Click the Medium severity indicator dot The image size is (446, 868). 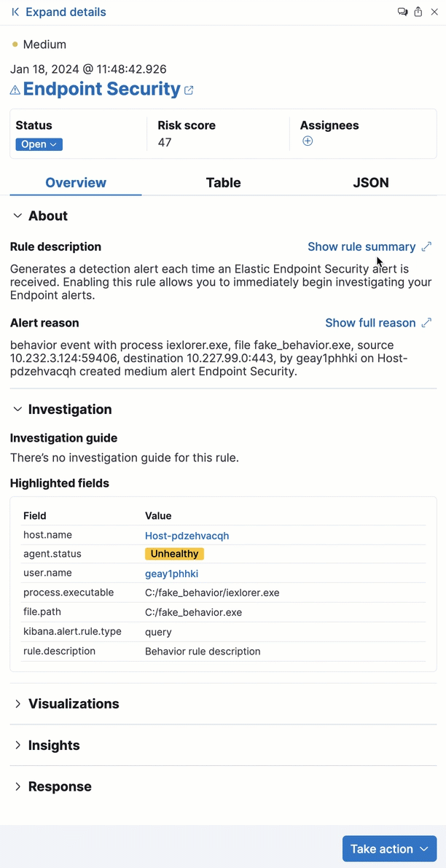[x=14, y=44]
